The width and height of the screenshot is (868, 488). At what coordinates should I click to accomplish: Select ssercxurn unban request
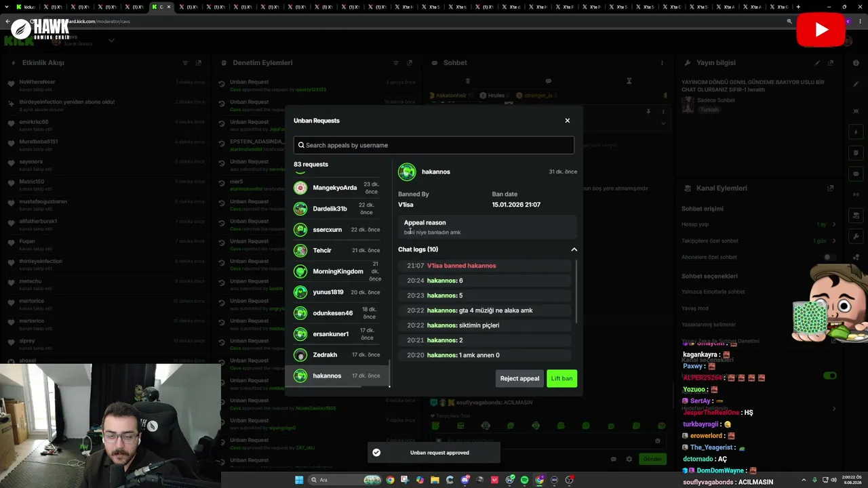tap(337, 230)
